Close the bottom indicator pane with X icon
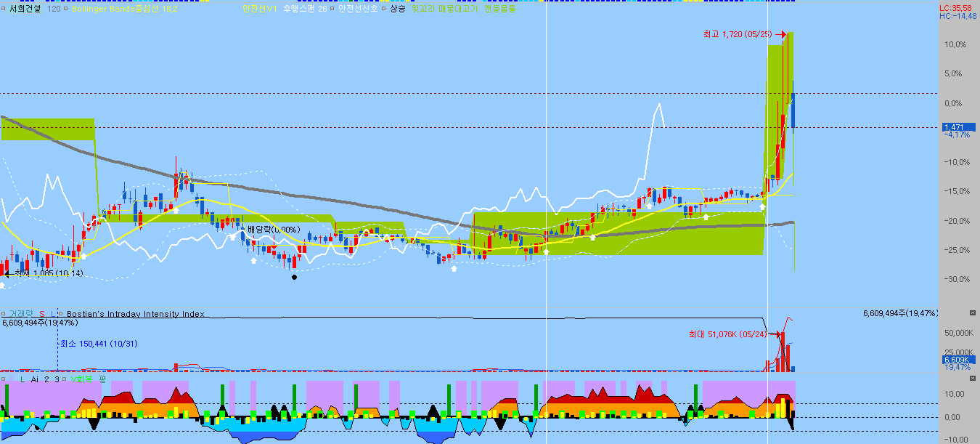 [x=973, y=379]
